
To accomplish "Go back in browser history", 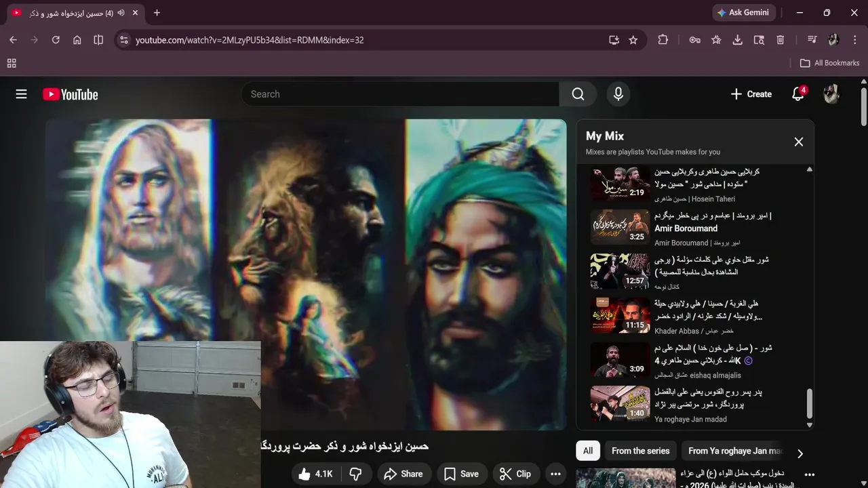I will 13,40.
